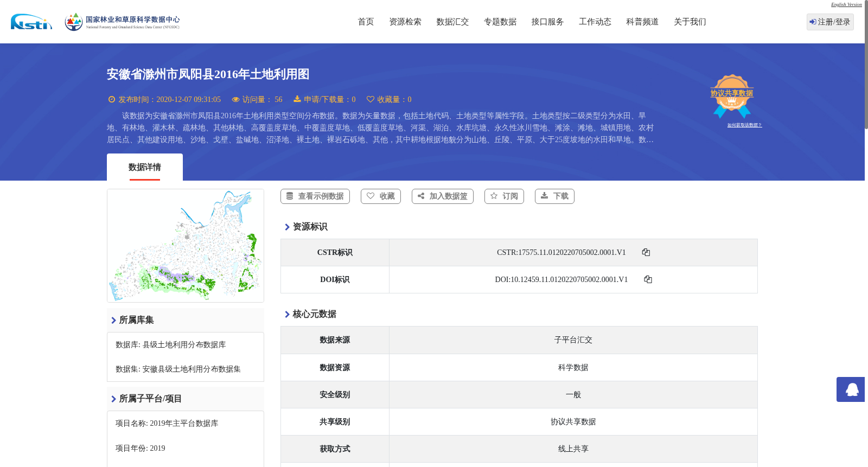This screenshot has height=467, width=868.
Task: Click the 数据资源 row label
Action: (x=335, y=368)
